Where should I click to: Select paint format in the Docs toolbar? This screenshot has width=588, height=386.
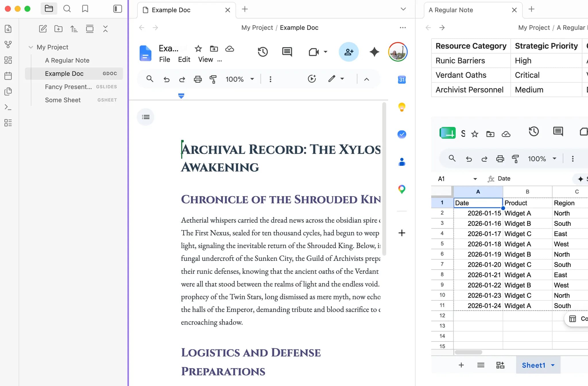(213, 79)
